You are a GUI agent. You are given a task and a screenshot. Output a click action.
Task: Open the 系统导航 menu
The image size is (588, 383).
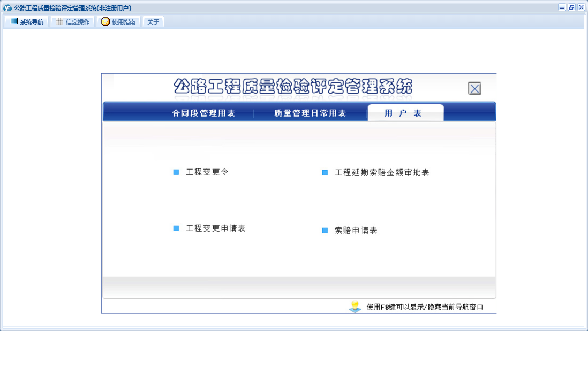pos(27,22)
